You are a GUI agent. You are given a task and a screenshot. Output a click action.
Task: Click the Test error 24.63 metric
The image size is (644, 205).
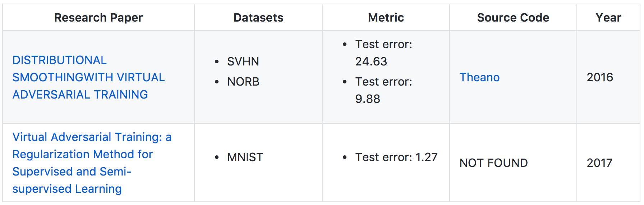(383, 53)
